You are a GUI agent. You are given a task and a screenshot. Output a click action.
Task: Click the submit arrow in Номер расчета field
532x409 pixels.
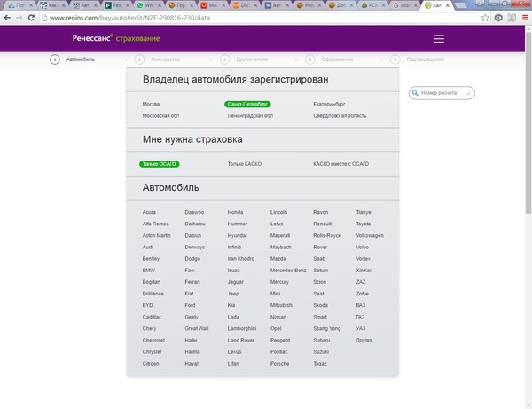(x=468, y=92)
